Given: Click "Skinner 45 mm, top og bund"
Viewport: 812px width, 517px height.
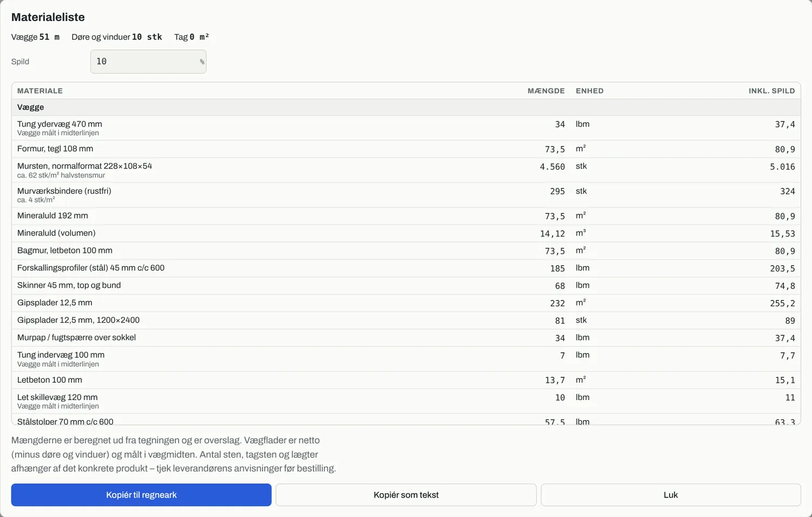Looking at the screenshot, I should tap(69, 285).
